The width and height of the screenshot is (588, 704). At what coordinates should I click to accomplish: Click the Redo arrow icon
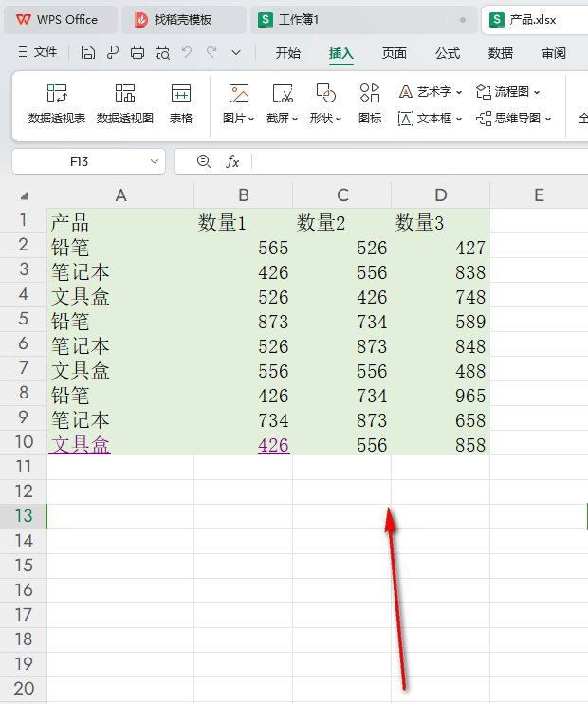(211, 52)
